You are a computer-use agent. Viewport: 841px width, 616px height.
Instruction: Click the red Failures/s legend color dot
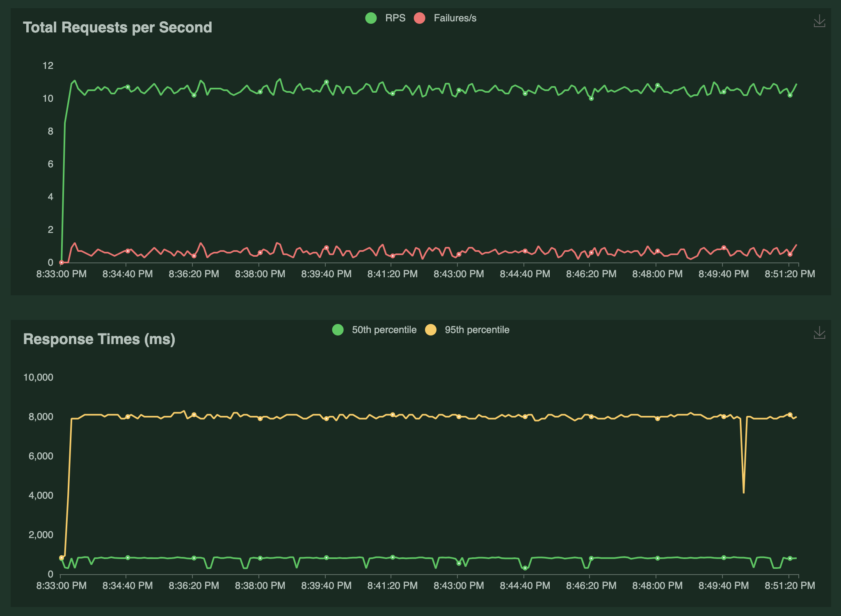click(420, 18)
